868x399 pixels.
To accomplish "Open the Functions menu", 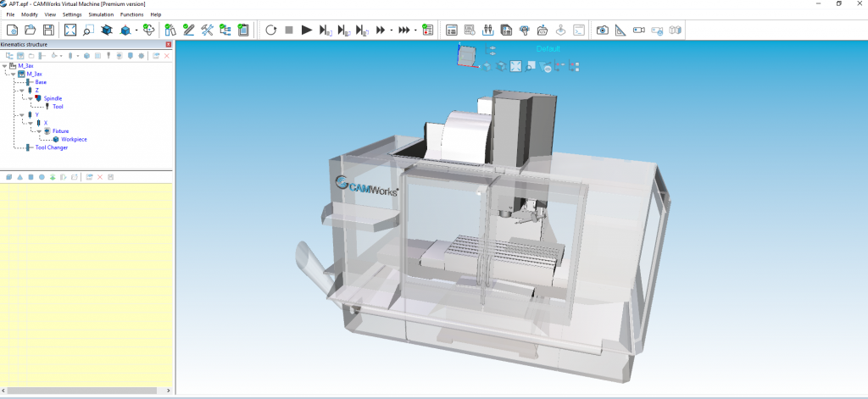I will [131, 14].
